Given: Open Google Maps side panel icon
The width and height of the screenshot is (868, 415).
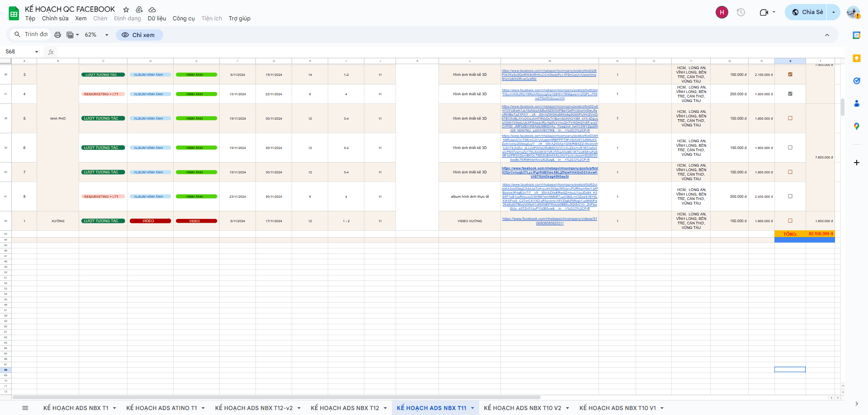Looking at the screenshot, I should [856, 126].
